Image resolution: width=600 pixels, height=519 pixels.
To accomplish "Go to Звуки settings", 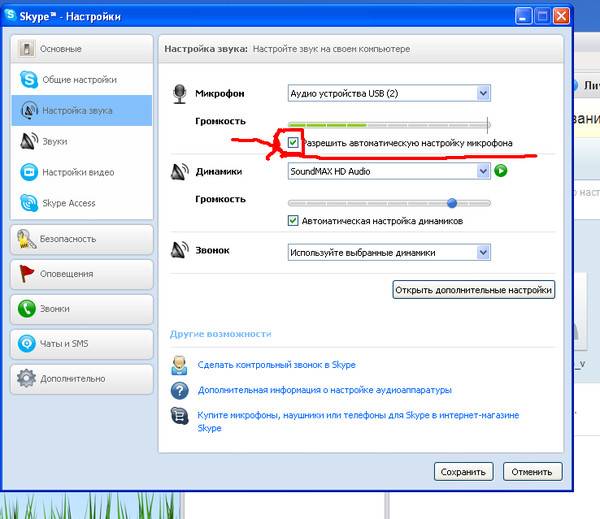I will point(82,141).
